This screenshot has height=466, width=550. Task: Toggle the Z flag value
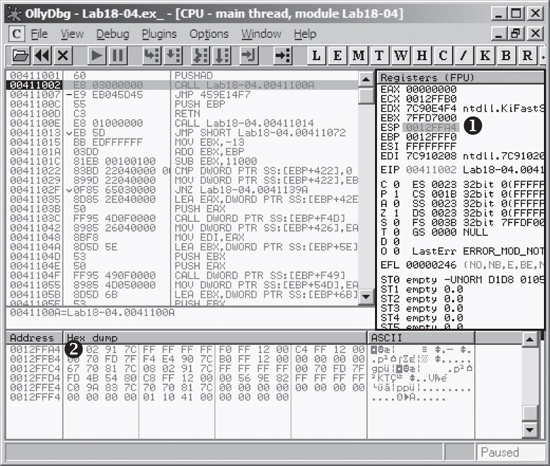tap(396, 213)
